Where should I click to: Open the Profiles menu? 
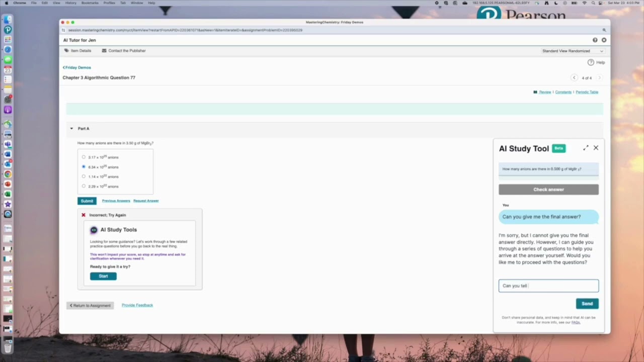tap(109, 3)
